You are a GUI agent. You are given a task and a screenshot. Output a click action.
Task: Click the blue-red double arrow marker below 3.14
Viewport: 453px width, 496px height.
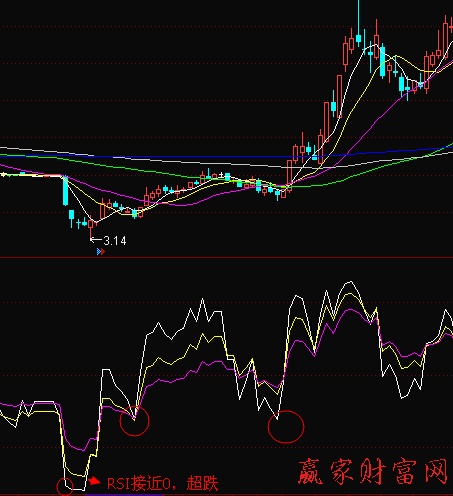[x=100, y=252]
